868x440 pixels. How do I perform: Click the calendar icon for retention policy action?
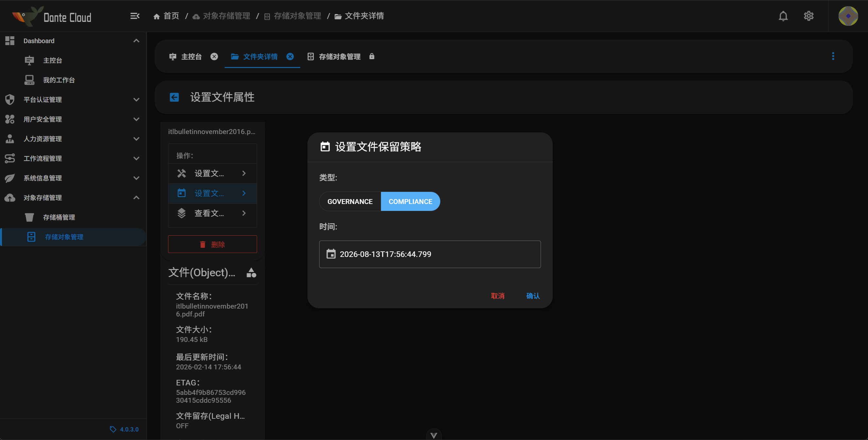182,193
